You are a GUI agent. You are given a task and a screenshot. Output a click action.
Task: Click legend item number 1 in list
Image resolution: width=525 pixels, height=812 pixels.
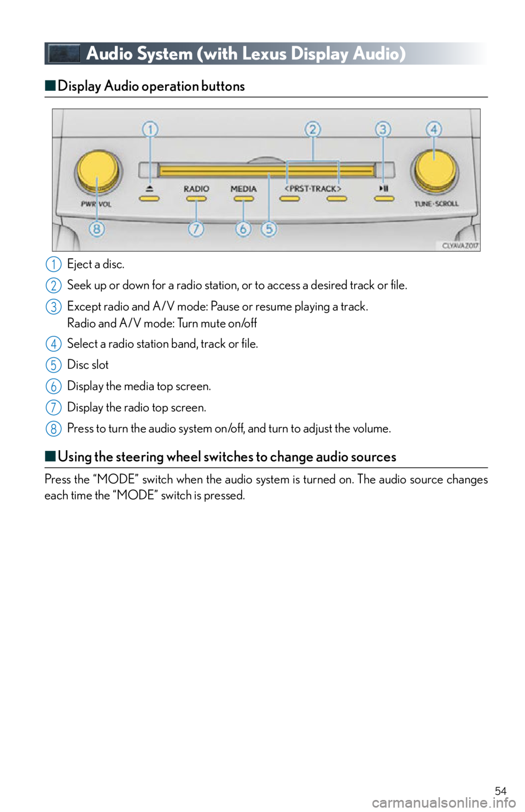(x=54, y=264)
